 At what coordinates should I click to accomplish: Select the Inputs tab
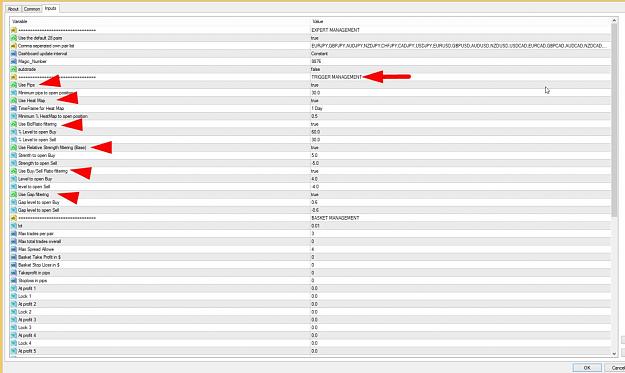pos(51,8)
